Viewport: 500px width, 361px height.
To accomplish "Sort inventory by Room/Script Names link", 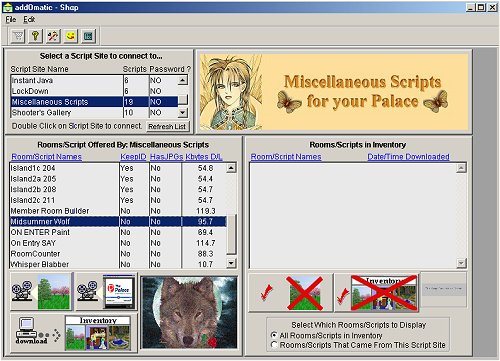I will pos(286,156).
